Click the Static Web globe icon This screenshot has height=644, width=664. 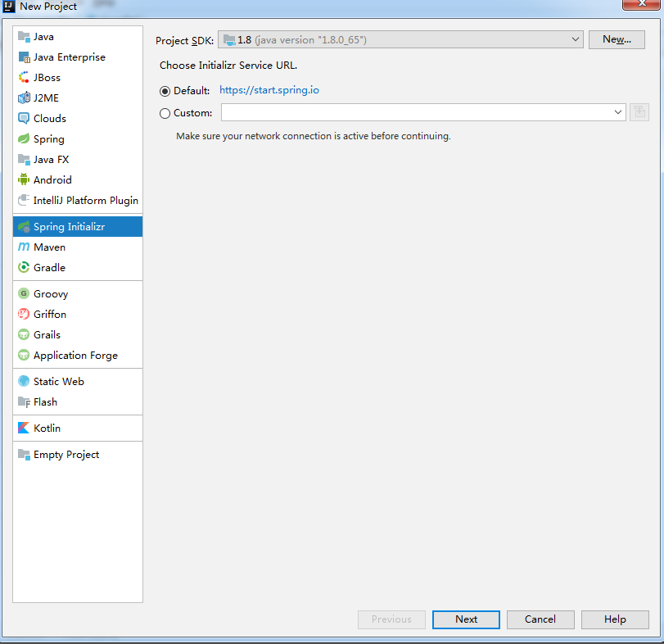coord(24,381)
